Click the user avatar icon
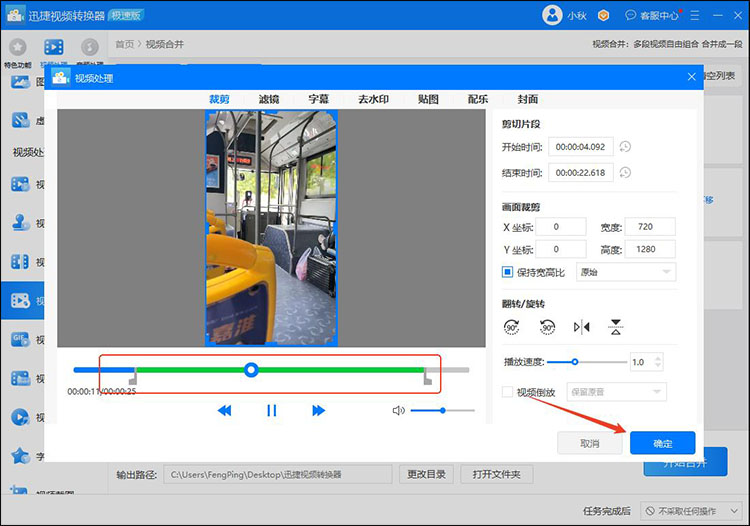This screenshot has width=750, height=526. pyautogui.click(x=552, y=15)
